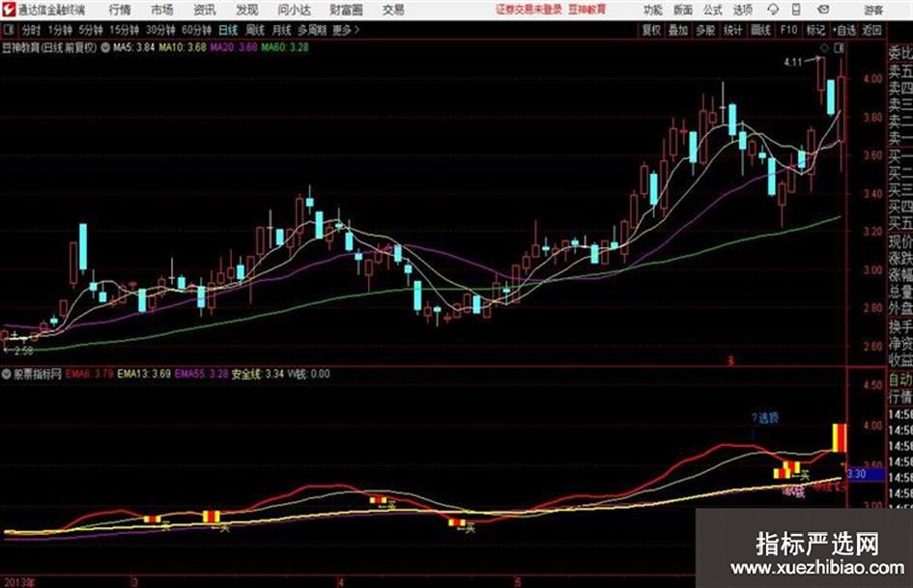This screenshot has width=913, height=588.
Task: Open the 版面 menu
Action: point(682,10)
